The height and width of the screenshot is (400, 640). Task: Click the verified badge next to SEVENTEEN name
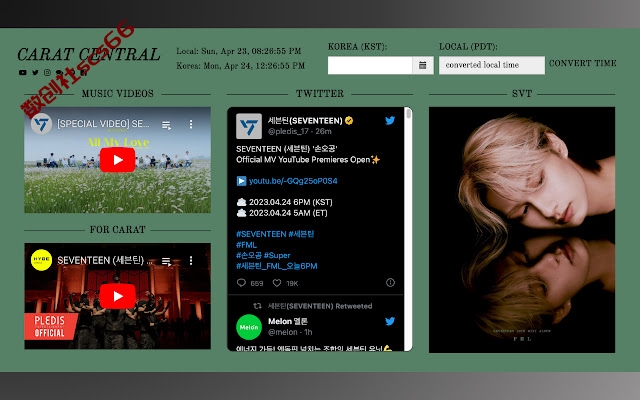click(349, 120)
